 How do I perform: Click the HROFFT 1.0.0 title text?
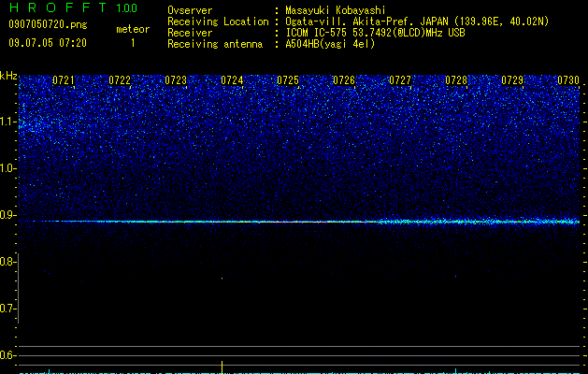tap(73, 7)
